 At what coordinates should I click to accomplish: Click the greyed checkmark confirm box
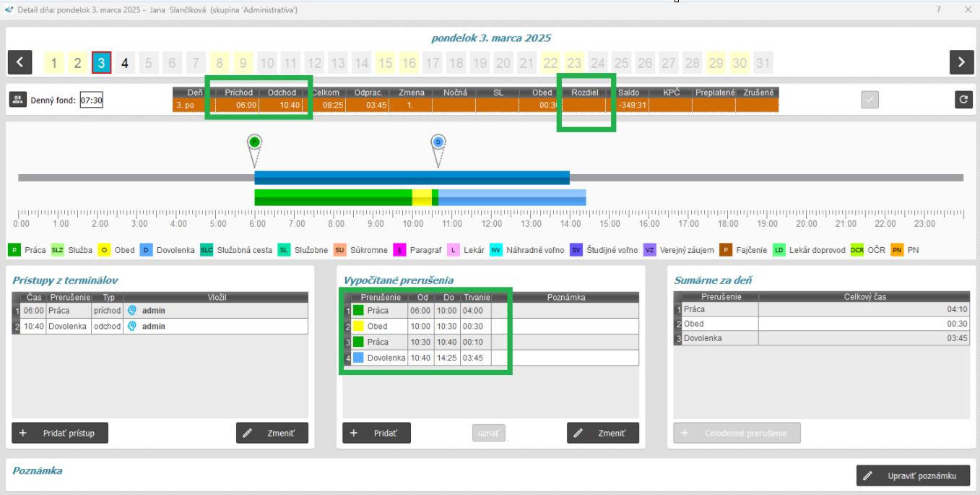point(870,101)
